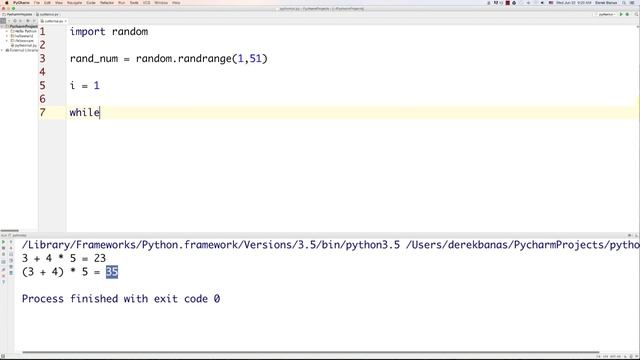Start debugging with the bug icon
Image resolution: width=640 pixels, height=360 pixels.
627,14
